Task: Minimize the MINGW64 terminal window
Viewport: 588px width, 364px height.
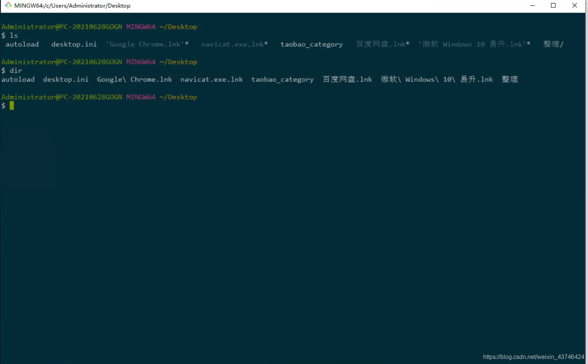Action: click(532, 6)
